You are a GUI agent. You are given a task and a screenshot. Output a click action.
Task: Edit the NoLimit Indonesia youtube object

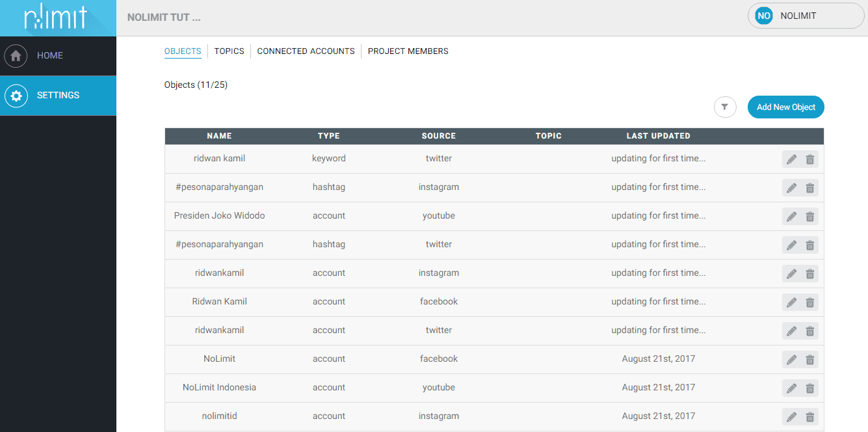[791, 388]
